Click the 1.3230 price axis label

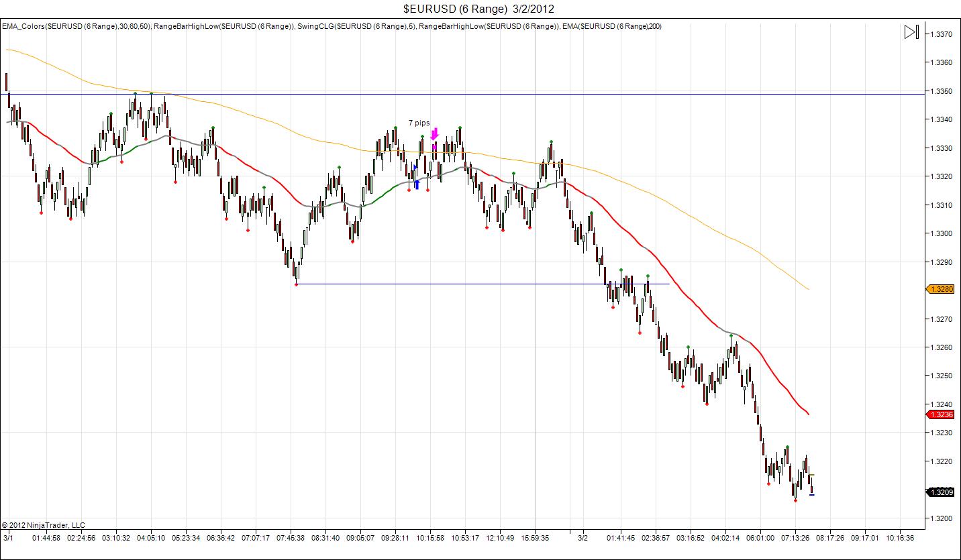[x=940, y=433]
